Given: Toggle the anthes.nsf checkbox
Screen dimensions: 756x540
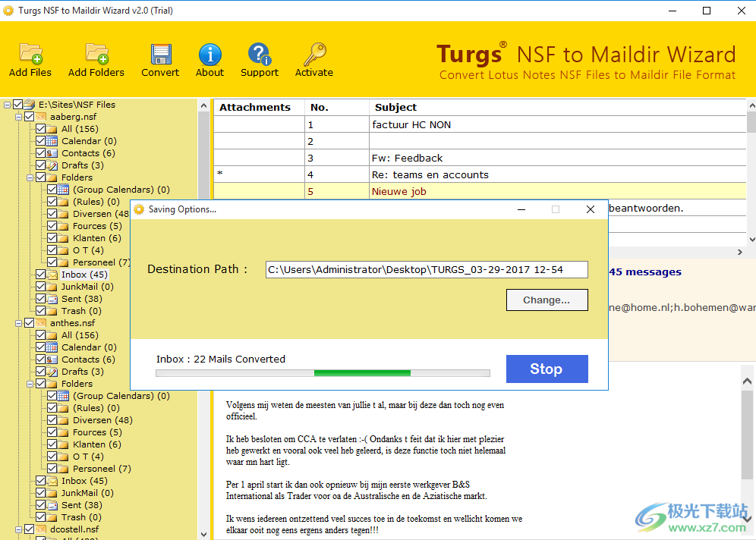Looking at the screenshot, I should click(x=30, y=323).
